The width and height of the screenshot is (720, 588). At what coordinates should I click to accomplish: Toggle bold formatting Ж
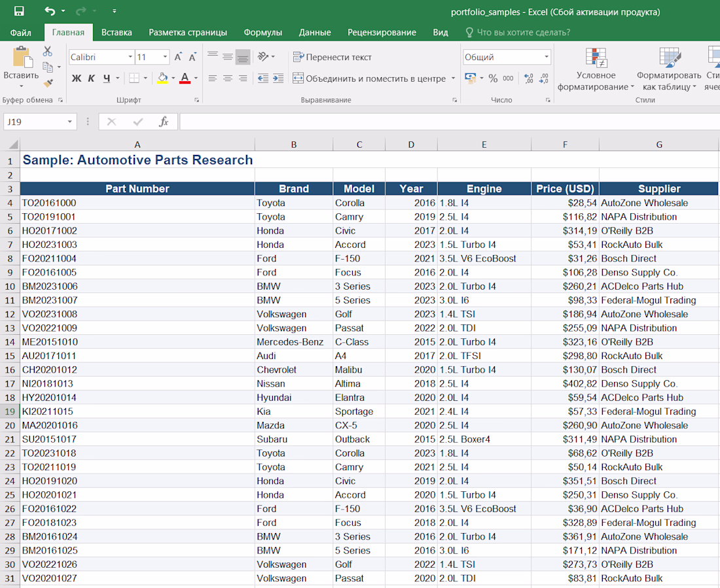pos(76,78)
